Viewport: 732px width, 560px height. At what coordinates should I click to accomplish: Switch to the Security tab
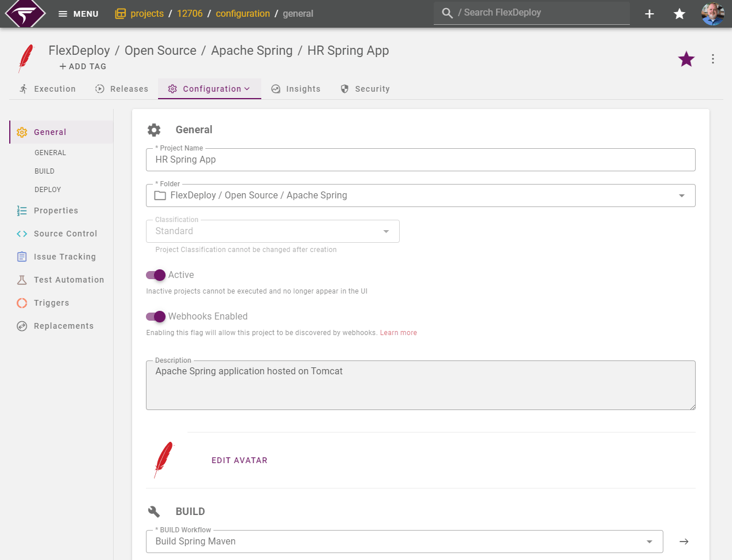coord(365,89)
